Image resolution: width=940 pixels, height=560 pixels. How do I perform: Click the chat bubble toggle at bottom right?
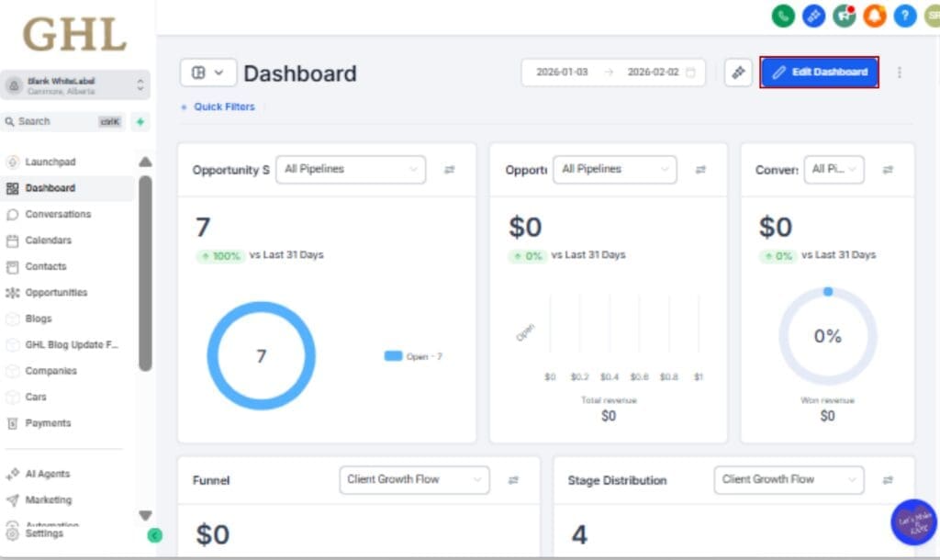tap(912, 523)
